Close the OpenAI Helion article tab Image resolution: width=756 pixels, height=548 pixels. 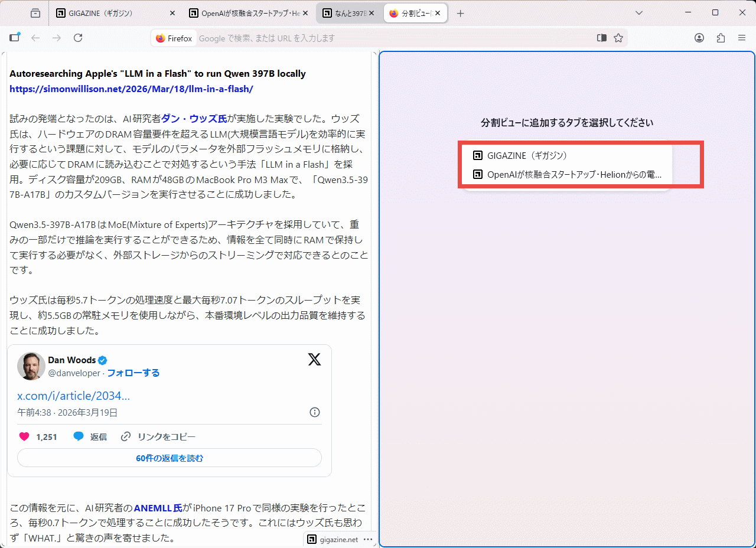tap(305, 13)
